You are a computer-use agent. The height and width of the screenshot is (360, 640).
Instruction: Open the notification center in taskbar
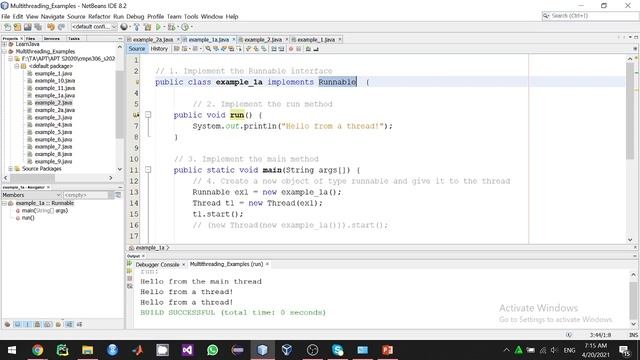624,350
